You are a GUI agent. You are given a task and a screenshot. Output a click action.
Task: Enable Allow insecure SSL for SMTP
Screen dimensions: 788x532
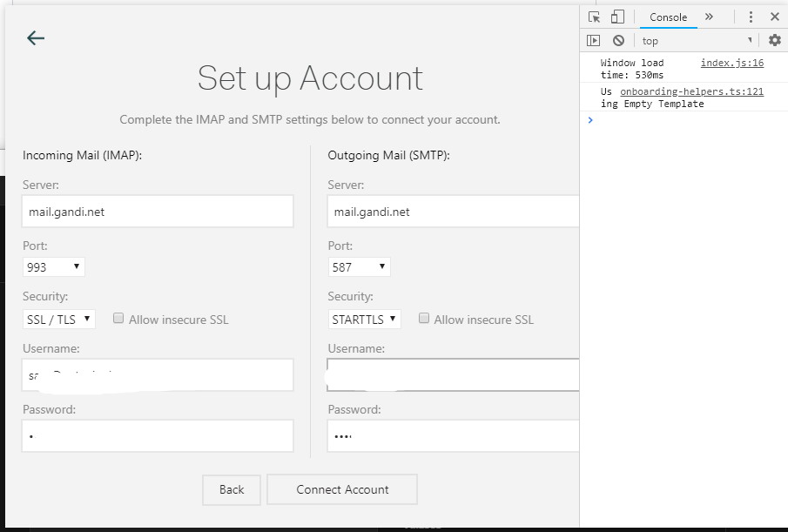[424, 318]
